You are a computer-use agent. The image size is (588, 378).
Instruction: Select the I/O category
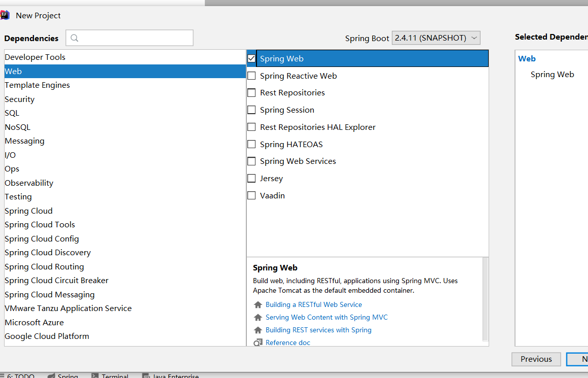(125, 155)
